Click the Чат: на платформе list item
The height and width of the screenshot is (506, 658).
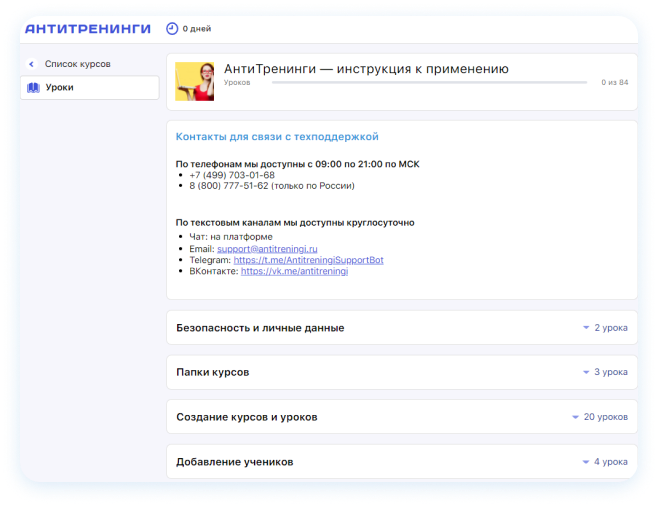pos(231,237)
